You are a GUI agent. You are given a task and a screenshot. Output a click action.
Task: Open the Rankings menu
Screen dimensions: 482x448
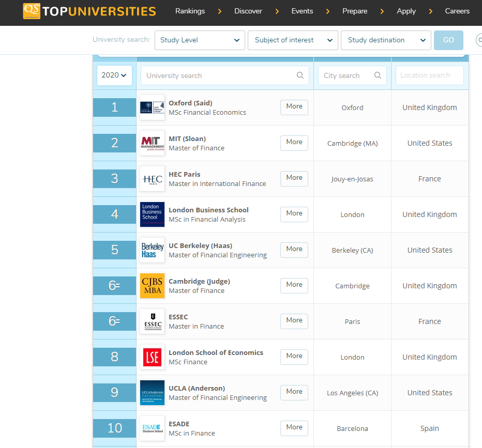[x=190, y=11]
